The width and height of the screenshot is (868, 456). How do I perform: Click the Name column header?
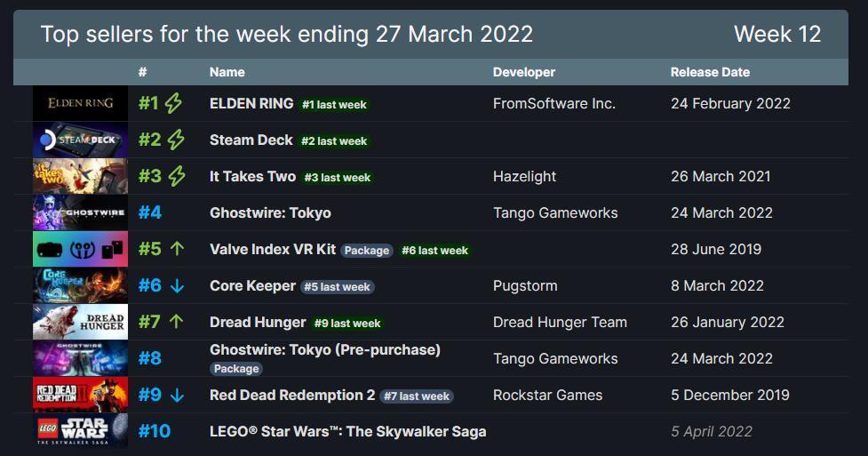click(x=227, y=72)
